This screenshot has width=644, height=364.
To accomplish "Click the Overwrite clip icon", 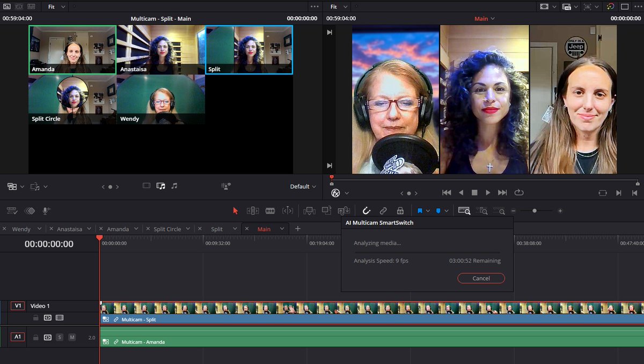I will 326,210.
